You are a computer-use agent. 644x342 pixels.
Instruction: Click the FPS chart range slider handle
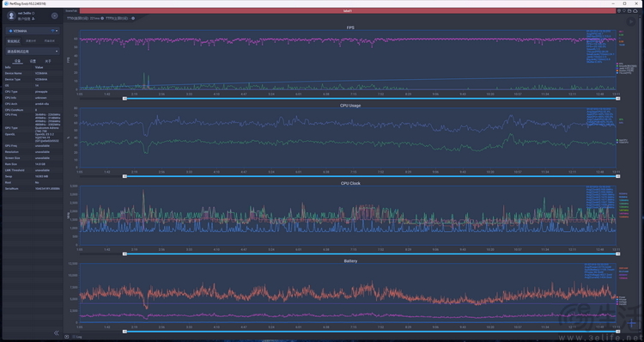pyautogui.click(x=125, y=99)
